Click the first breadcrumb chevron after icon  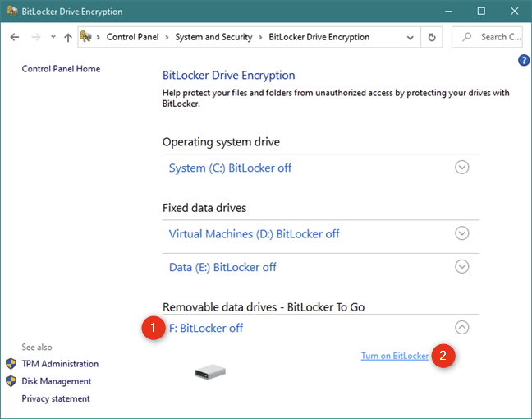coord(98,37)
